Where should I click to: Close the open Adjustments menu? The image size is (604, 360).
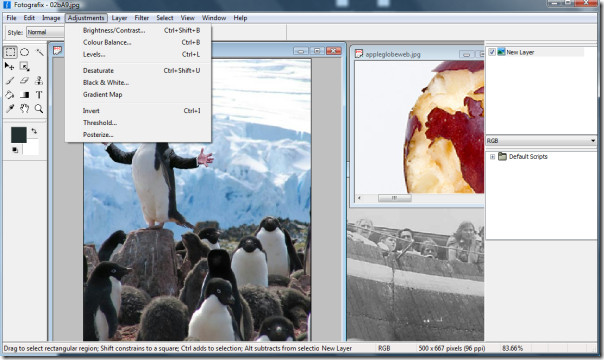86,18
